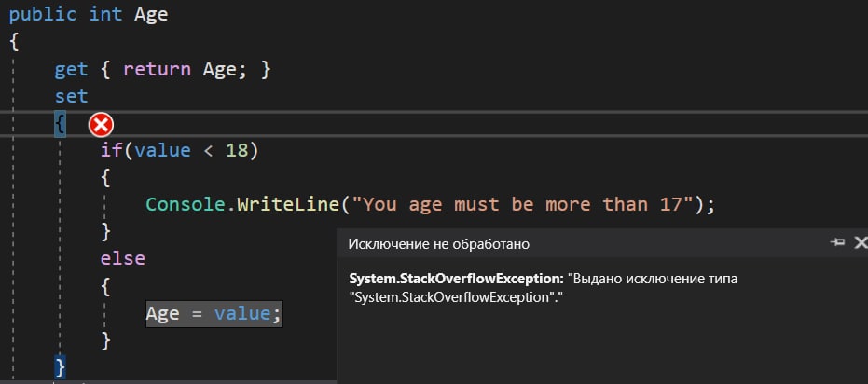The height and width of the screenshot is (384, 868).
Task: Click the red exception error icon
Action: point(101,126)
